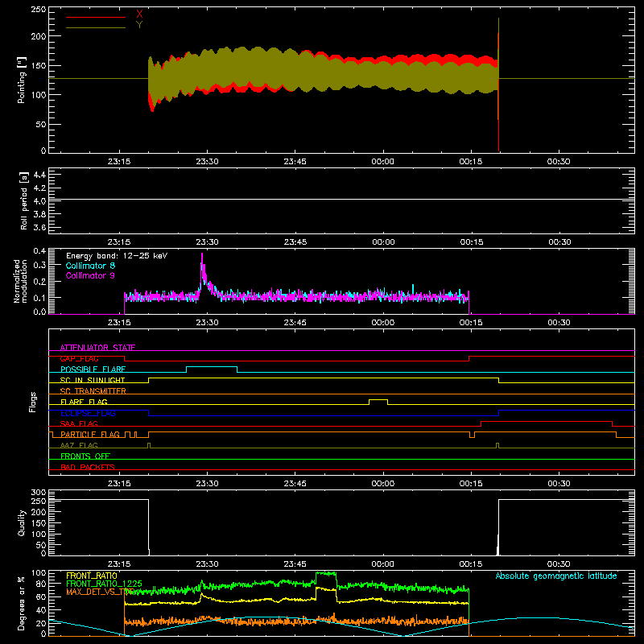Click the Absolute geomagnetic latitude label
The height and width of the screenshot is (644, 644).
556,576
